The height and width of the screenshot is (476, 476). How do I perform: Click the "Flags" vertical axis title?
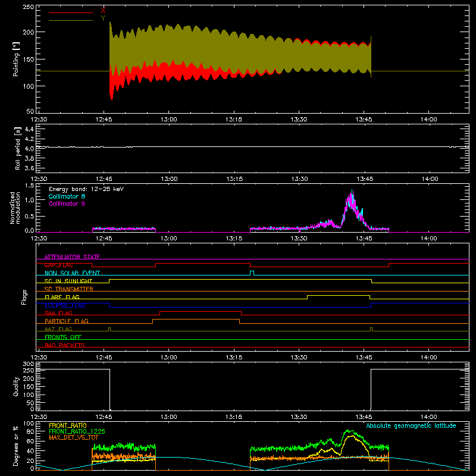tap(24, 297)
